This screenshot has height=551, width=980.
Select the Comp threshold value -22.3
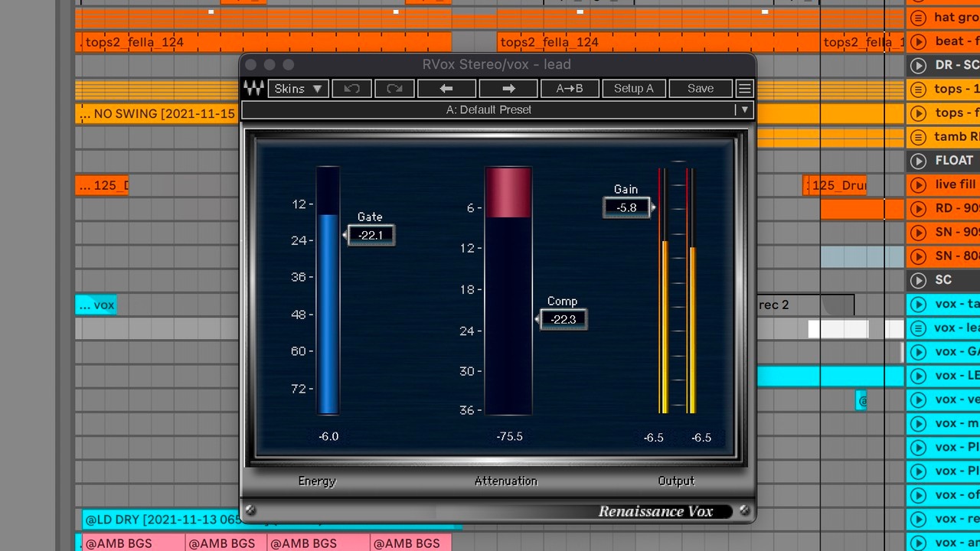click(563, 319)
